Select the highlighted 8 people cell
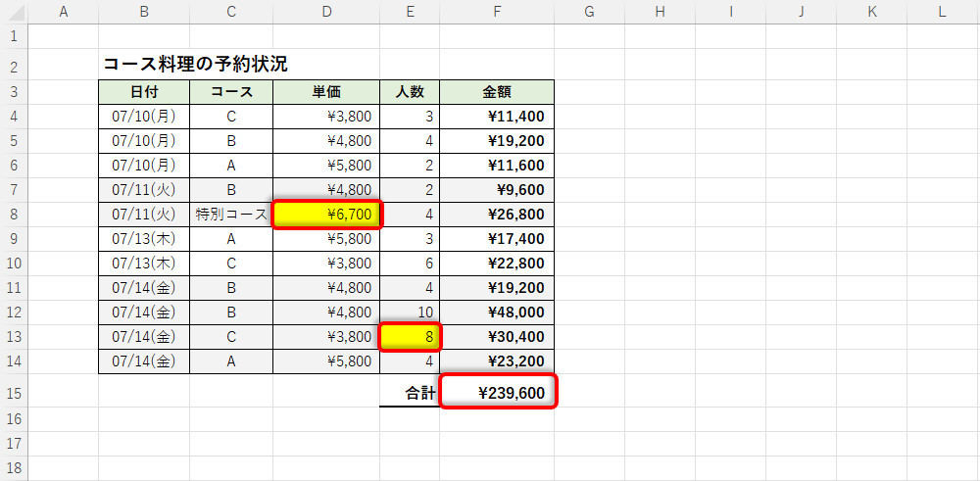The width and height of the screenshot is (980, 481). (x=410, y=337)
